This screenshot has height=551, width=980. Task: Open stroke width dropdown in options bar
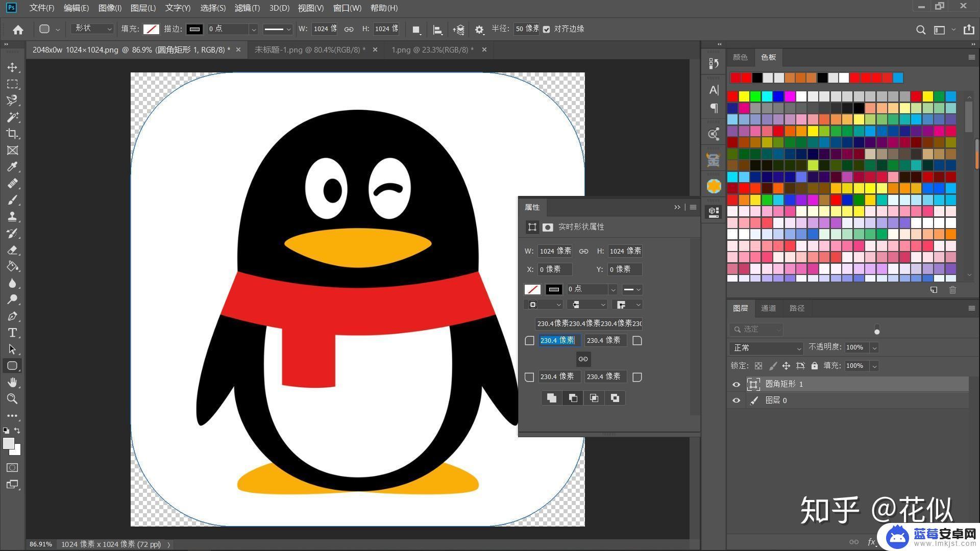[253, 30]
